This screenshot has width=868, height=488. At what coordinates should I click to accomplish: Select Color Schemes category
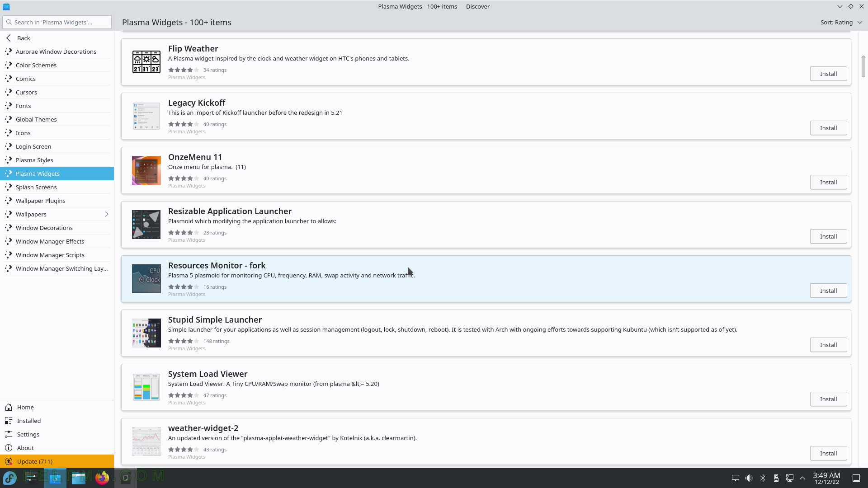(x=57, y=65)
